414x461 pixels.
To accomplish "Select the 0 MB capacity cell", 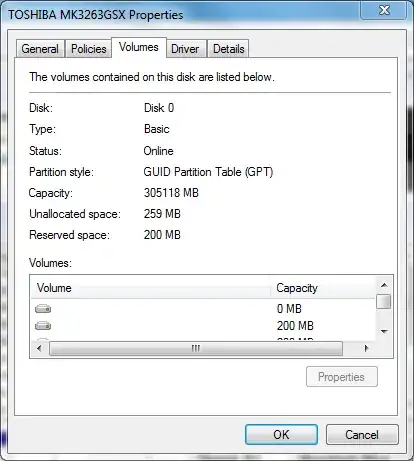I will 289,309.
